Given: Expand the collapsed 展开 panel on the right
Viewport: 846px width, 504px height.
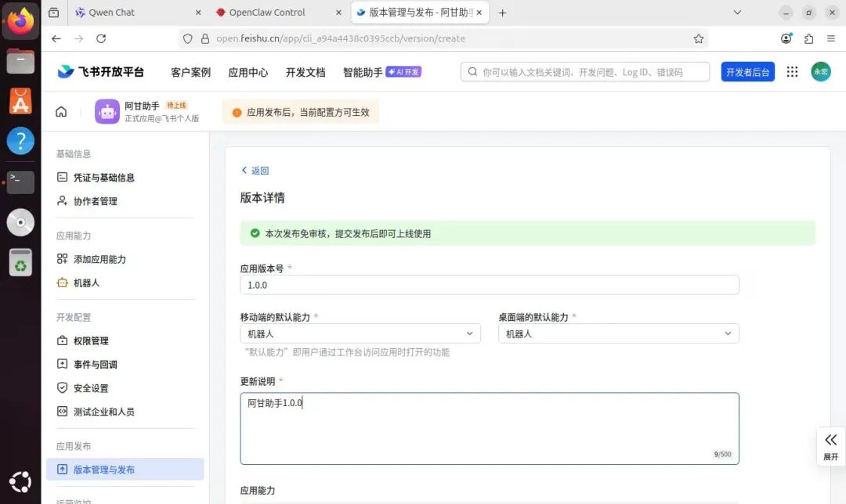Looking at the screenshot, I should pyautogui.click(x=830, y=446).
